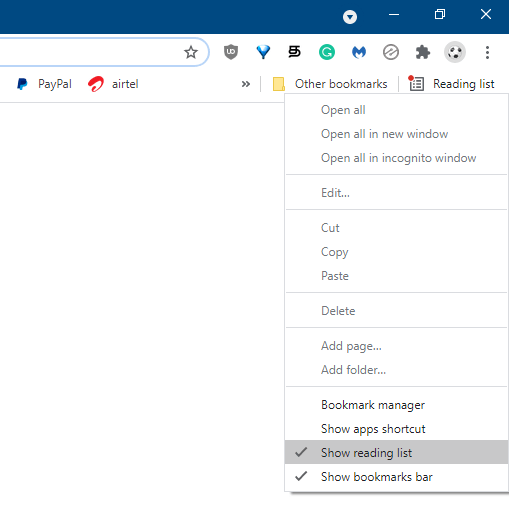Choose Open all from context menu

pos(396,110)
